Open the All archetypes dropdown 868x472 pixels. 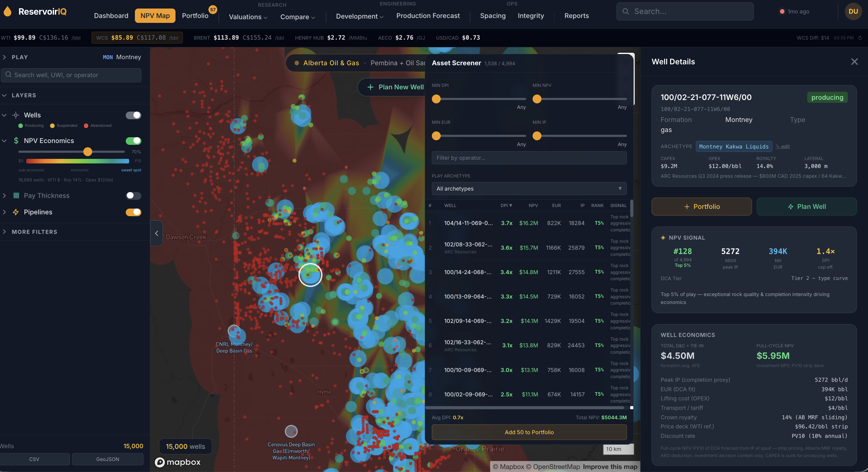(529, 188)
